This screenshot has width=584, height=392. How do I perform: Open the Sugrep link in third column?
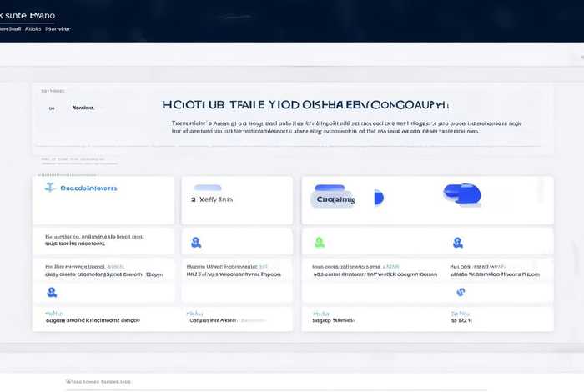point(332,319)
